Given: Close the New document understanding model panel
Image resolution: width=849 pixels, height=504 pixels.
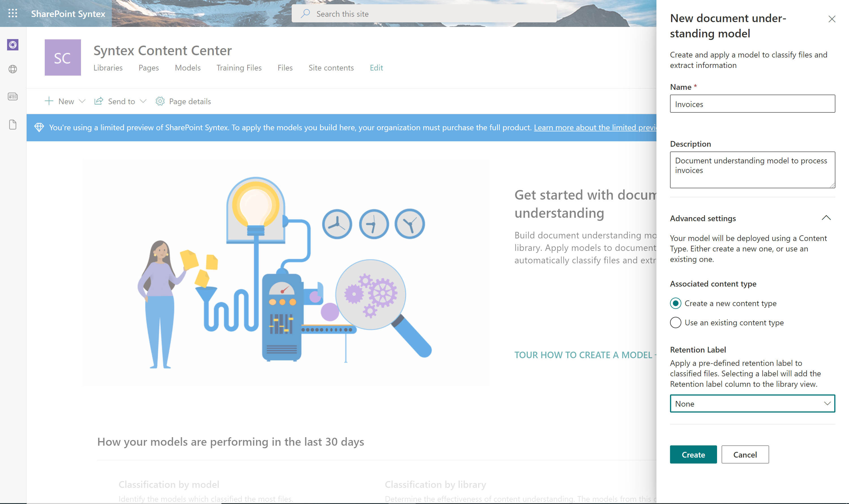Looking at the screenshot, I should pos(832,19).
